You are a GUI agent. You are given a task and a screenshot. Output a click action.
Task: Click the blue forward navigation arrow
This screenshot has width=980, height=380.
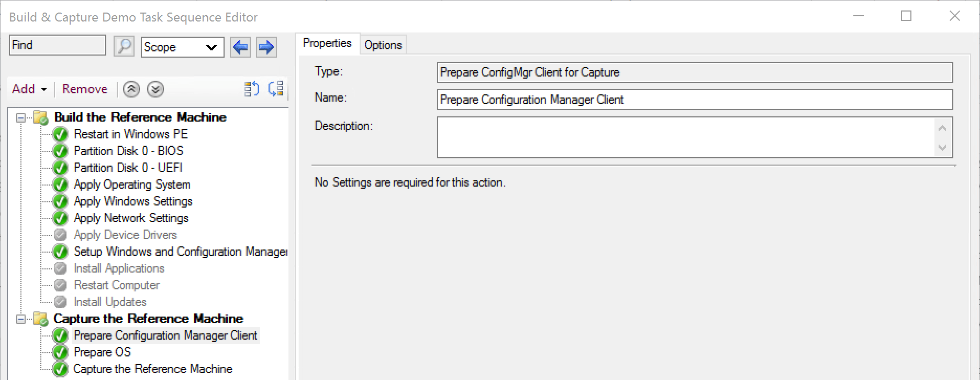coord(266,47)
